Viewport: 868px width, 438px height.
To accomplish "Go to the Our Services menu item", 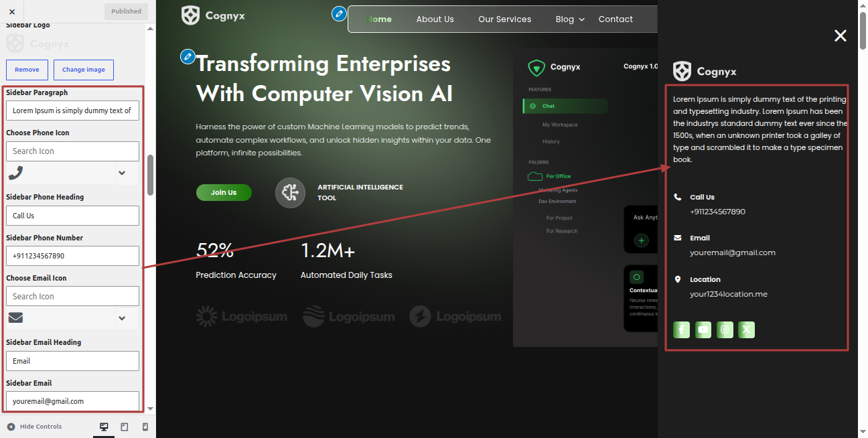I will tap(505, 19).
